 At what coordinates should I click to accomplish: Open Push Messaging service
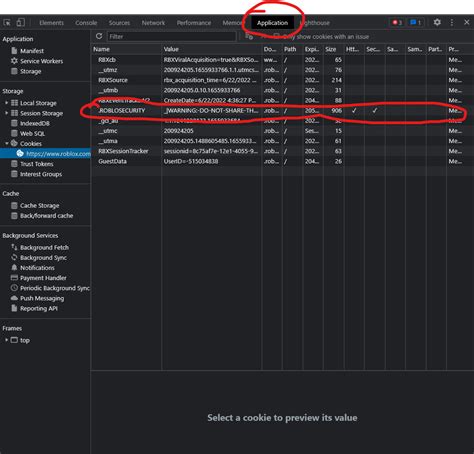(x=37, y=298)
